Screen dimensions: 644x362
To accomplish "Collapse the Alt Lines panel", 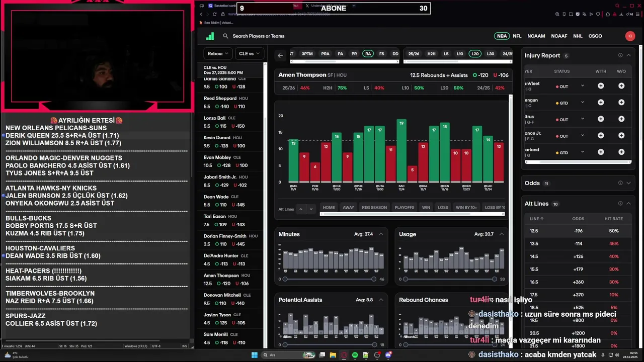I will pos(628,204).
